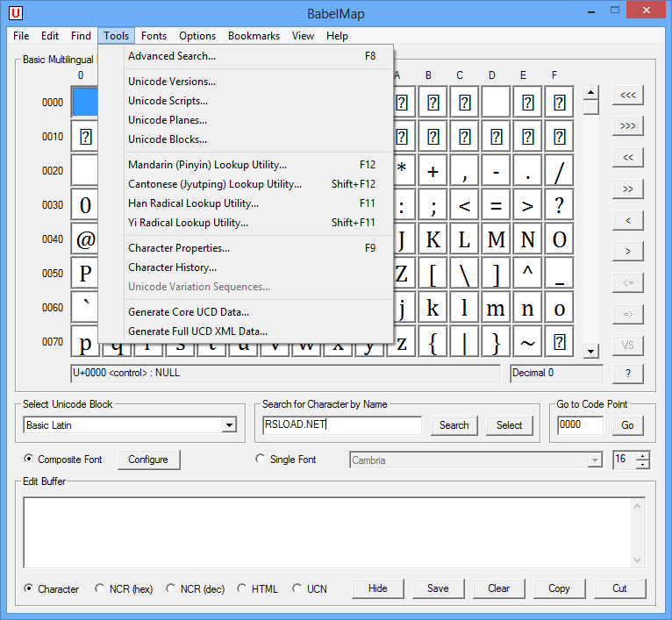Click the VS variation sequences button
Image resolution: width=672 pixels, height=620 pixels.
pyautogui.click(x=628, y=346)
